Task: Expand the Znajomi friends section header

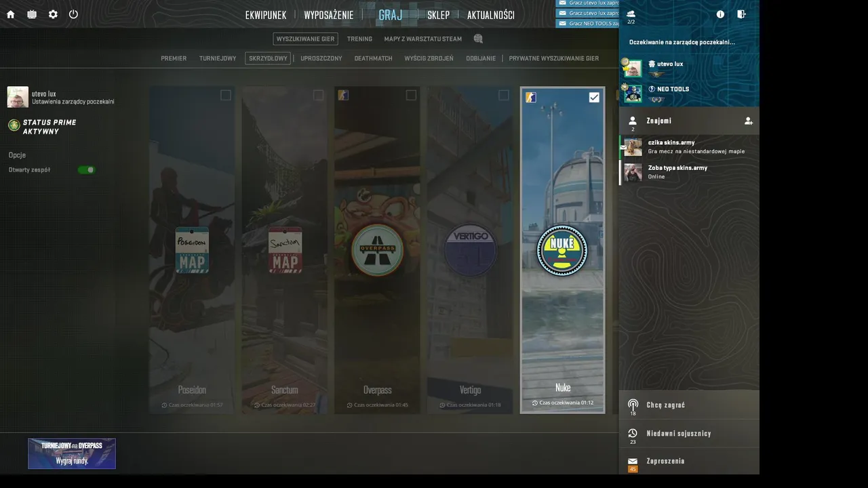Action: pyautogui.click(x=689, y=121)
